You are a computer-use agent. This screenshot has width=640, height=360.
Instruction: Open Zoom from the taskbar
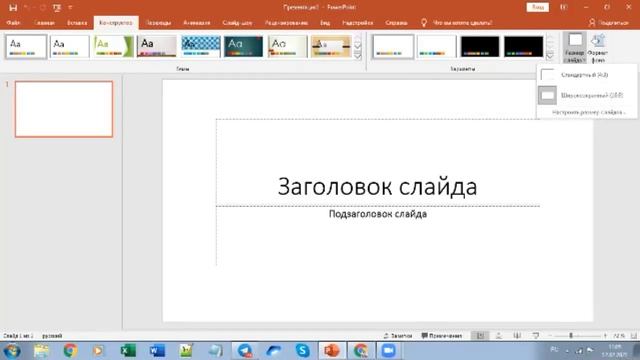[x=388, y=351]
